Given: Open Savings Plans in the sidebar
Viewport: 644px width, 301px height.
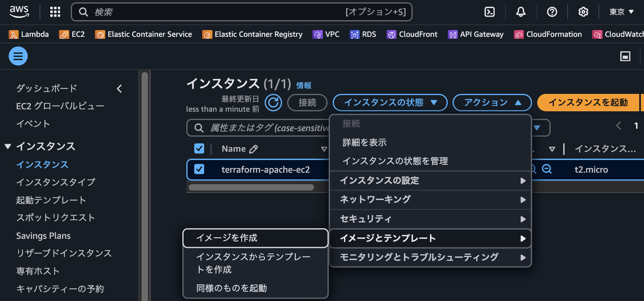Looking at the screenshot, I should pos(44,236).
